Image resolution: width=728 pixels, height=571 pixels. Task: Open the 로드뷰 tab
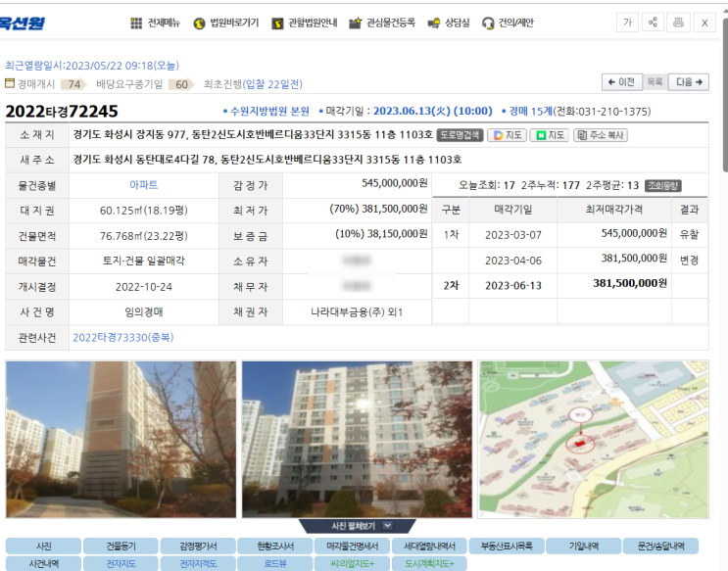point(275,563)
